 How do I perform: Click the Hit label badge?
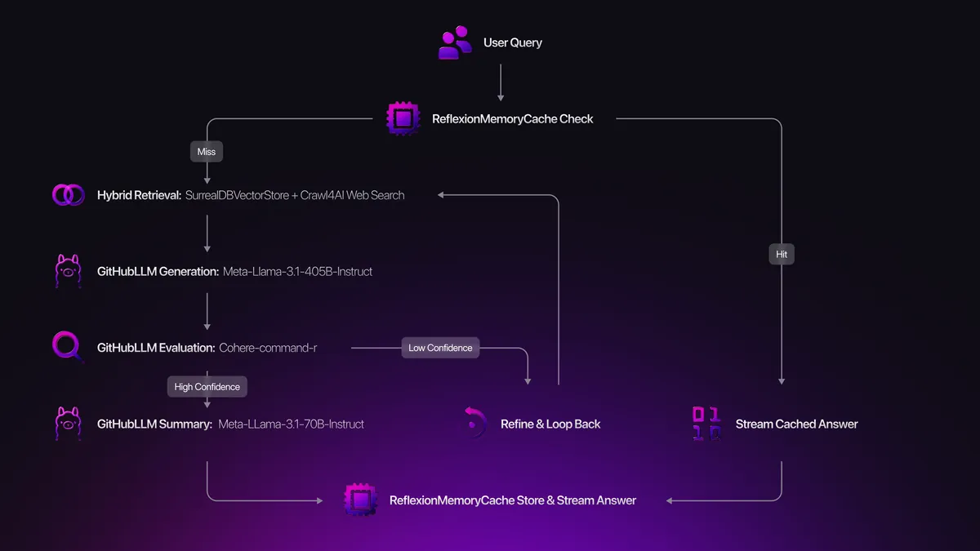click(782, 255)
